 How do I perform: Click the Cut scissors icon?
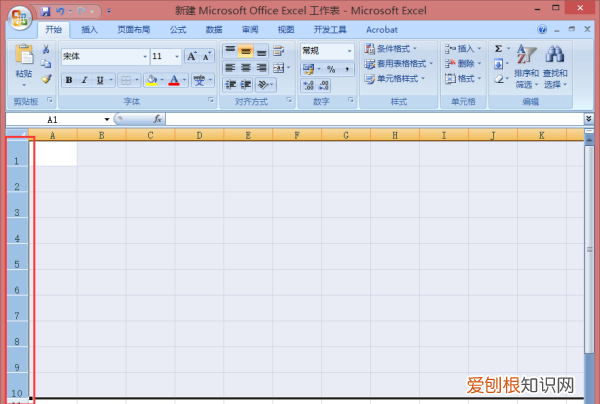pos(46,49)
